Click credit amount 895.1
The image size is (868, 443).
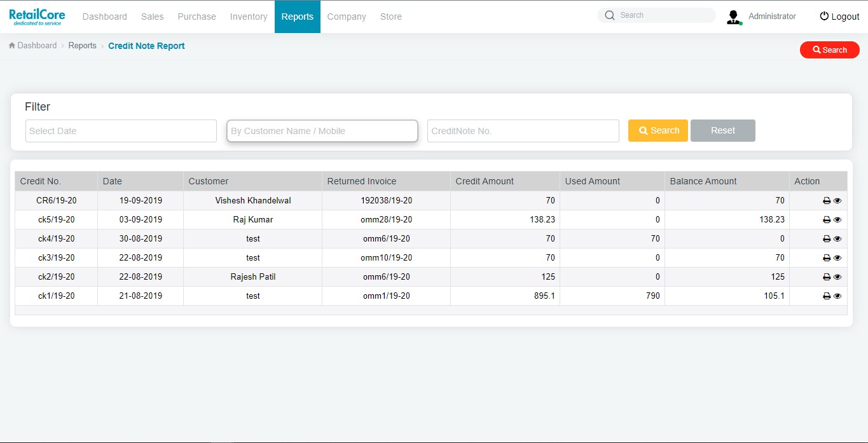pyautogui.click(x=544, y=296)
